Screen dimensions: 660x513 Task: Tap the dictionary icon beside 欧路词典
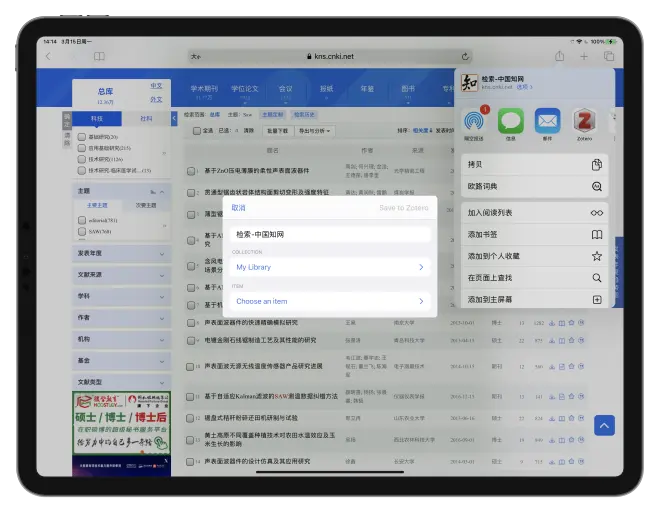pyautogui.click(x=596, y=186)
